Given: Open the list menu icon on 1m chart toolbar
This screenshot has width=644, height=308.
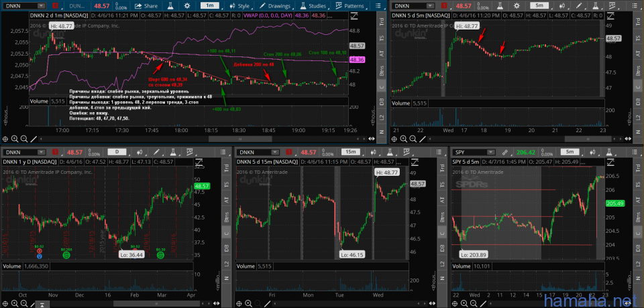Looking at the screenshot, I should point(378,6).
